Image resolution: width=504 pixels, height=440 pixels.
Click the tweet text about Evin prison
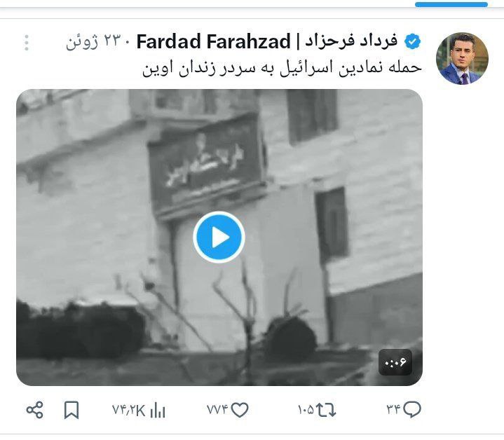pos(282,68)
